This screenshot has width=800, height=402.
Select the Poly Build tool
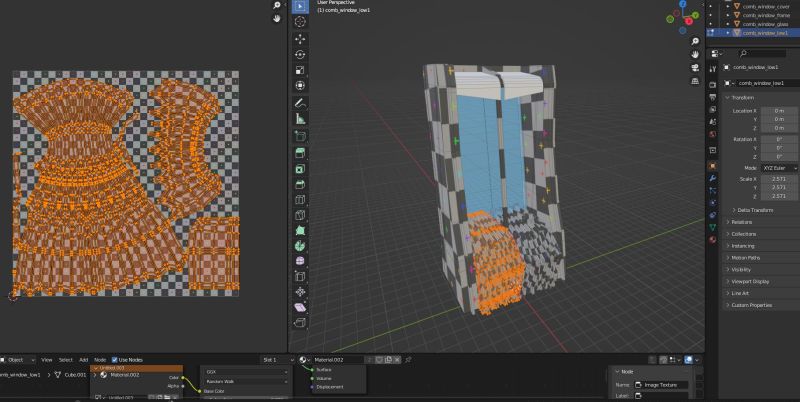pos(300,231)
